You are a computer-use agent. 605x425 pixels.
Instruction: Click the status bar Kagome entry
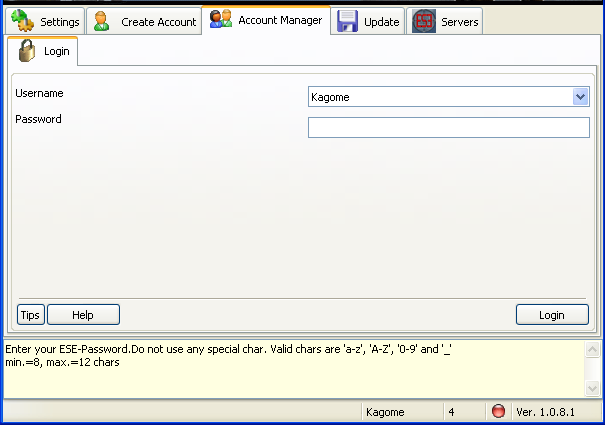coord(385,412)
